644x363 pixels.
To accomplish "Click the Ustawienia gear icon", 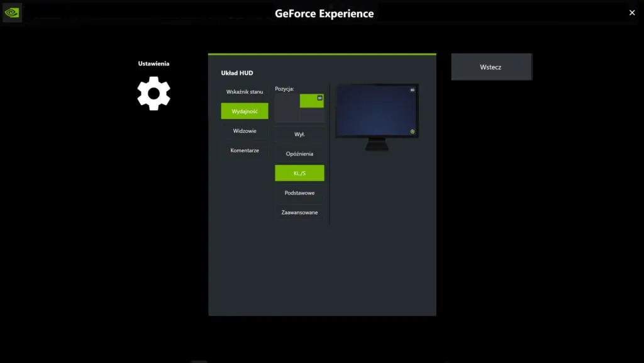I will [153, 93].
